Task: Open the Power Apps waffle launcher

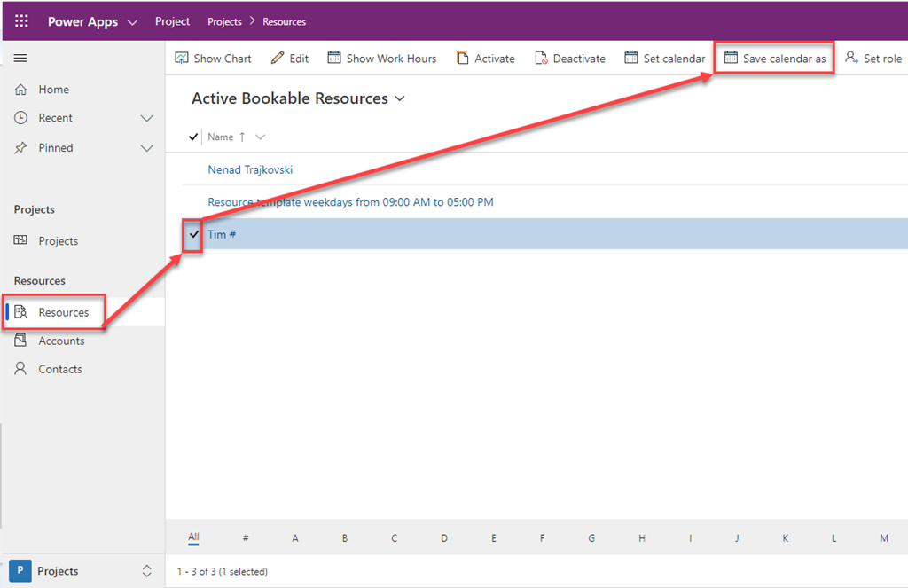Action: coord(21,21)
